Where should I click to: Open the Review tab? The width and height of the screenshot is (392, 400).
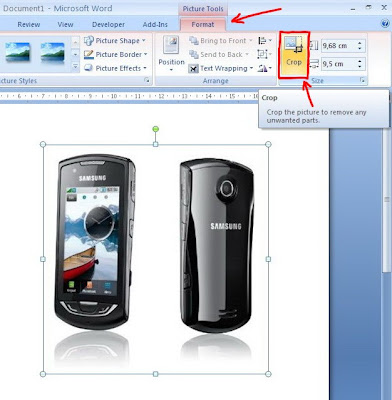tap(29, 24)
